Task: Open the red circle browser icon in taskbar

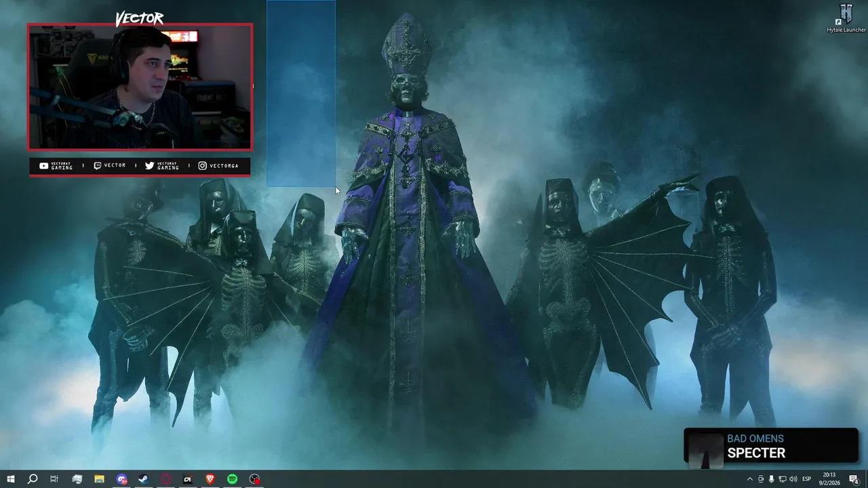Action: tap(166, 479)
